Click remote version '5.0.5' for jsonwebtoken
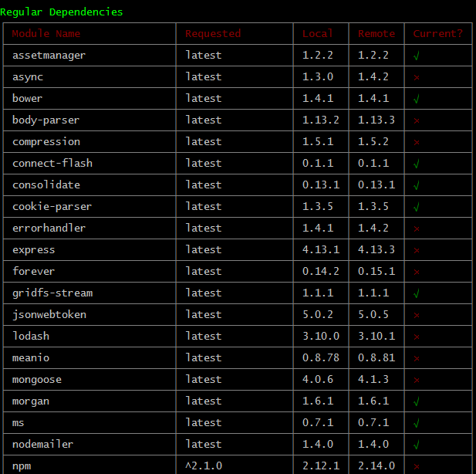 click(x=373, y=315)
